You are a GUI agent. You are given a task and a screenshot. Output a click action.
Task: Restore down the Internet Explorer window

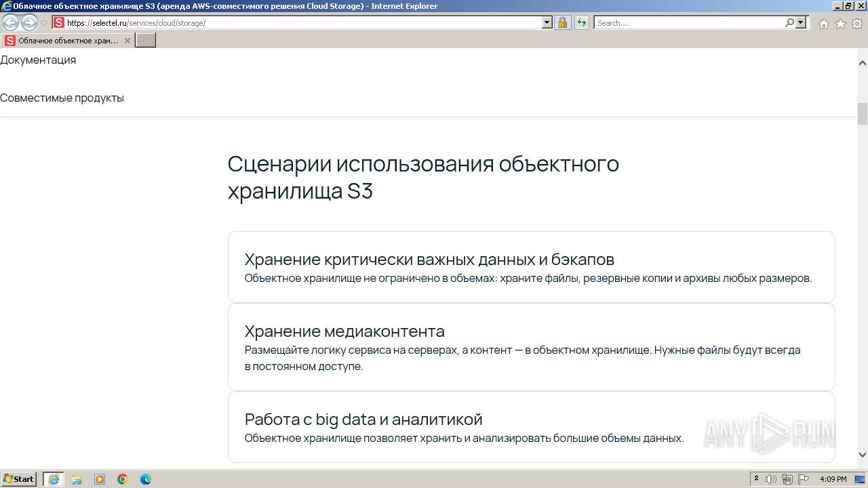pos(848,6)
